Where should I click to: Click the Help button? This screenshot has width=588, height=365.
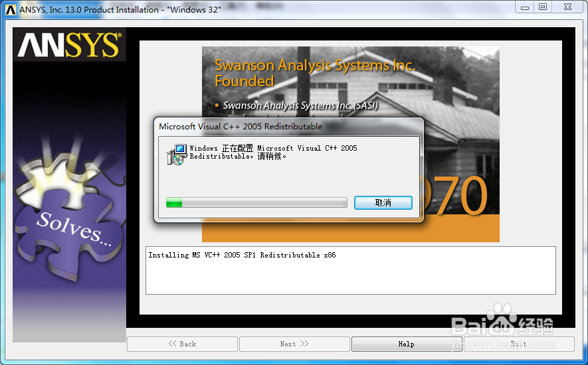(x=406, y=344)
